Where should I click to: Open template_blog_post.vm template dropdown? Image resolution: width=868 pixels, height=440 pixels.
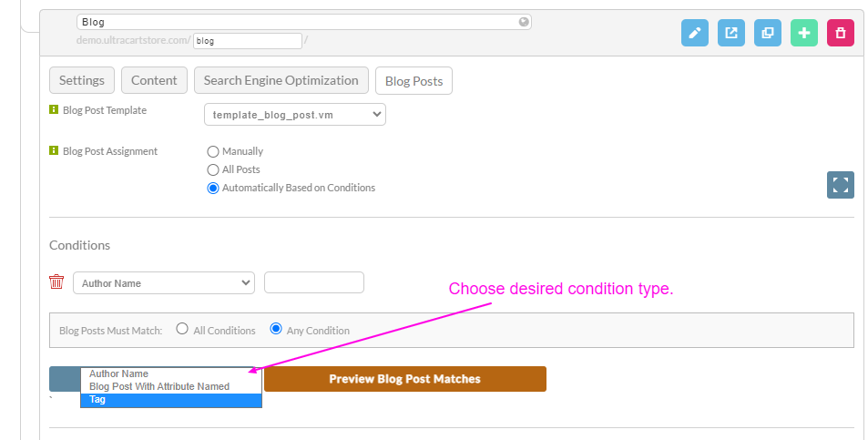[x=295, y=115]
